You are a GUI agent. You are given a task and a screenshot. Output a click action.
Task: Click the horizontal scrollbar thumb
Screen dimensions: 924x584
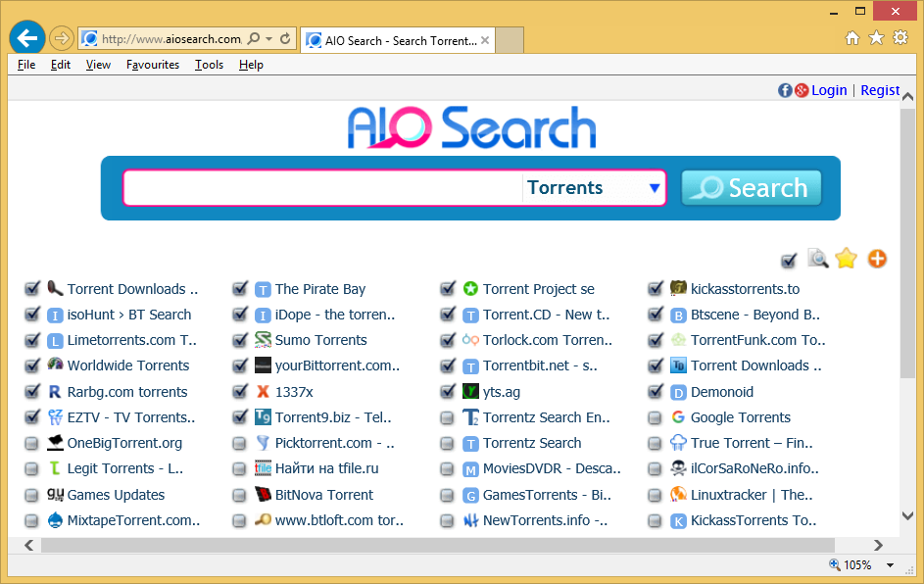point(437,545)
